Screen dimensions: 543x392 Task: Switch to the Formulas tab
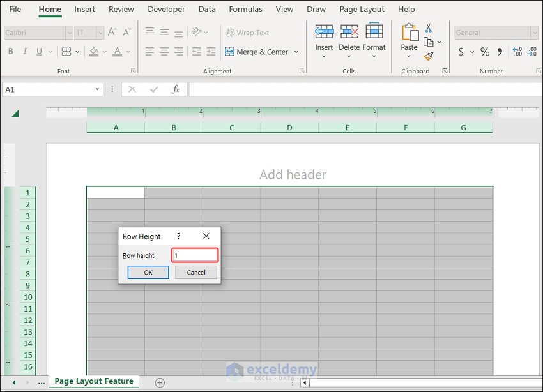point(245,10)
